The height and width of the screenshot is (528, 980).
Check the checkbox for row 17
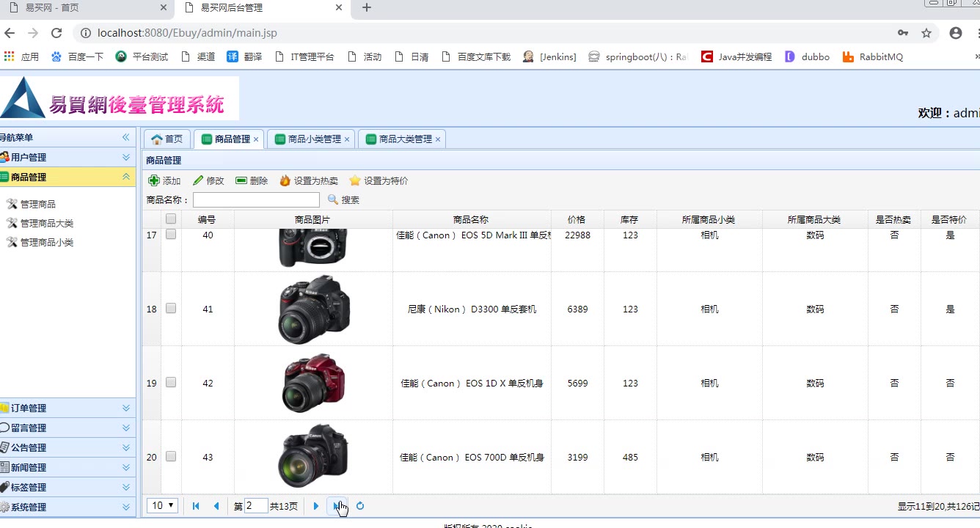[x=171, y=234]
